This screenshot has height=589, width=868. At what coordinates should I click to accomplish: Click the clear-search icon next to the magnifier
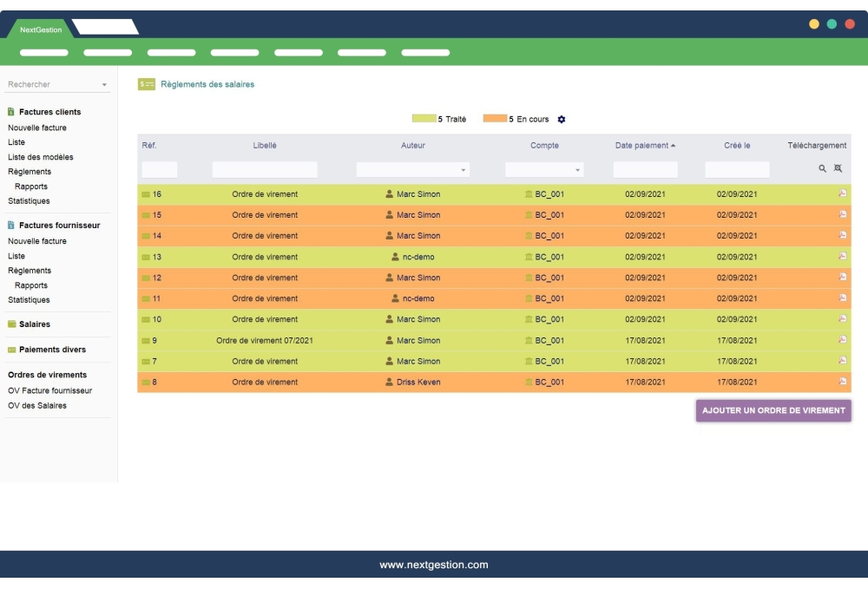[836, 167]
